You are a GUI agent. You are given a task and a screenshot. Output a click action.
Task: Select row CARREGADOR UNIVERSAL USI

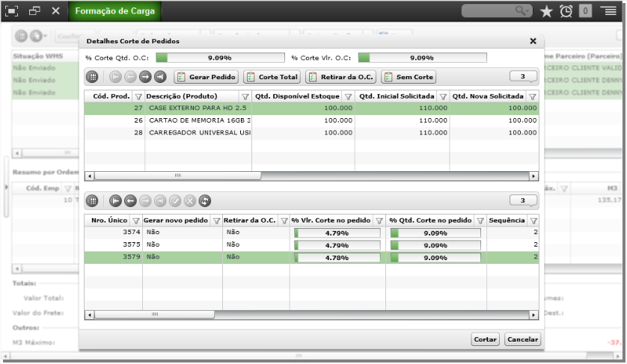point(311,133)
